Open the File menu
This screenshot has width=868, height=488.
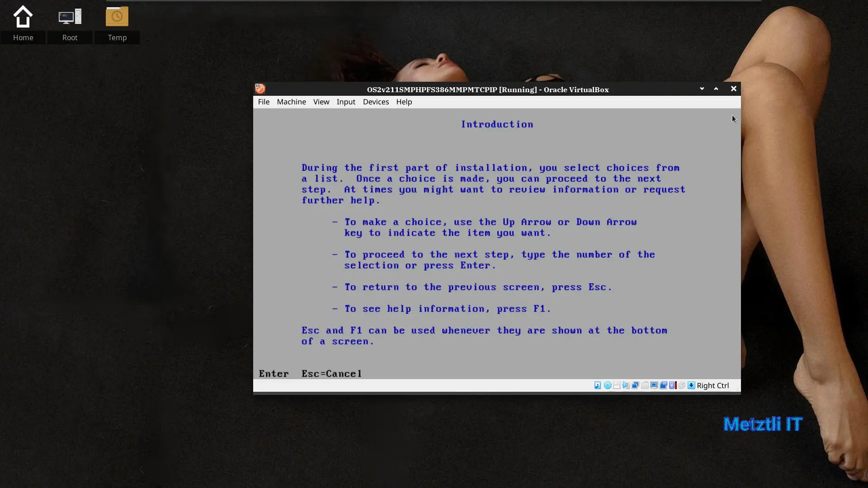point(264,102)
